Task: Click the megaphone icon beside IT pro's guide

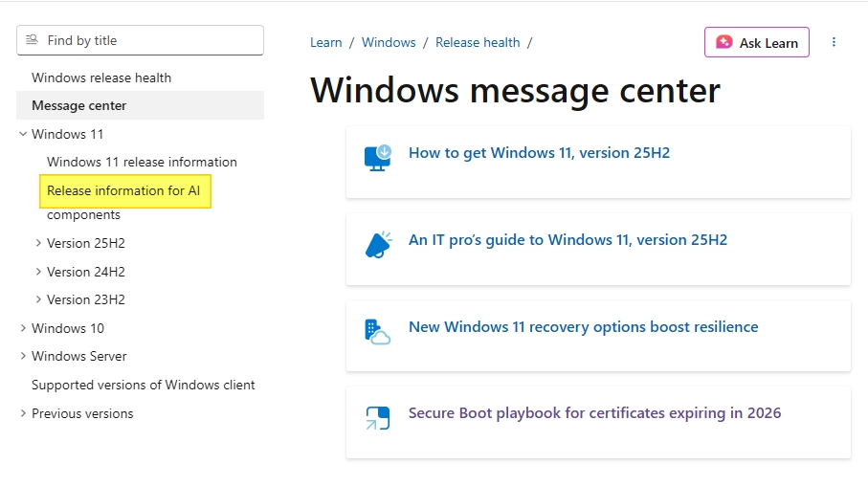Action: 378,245
